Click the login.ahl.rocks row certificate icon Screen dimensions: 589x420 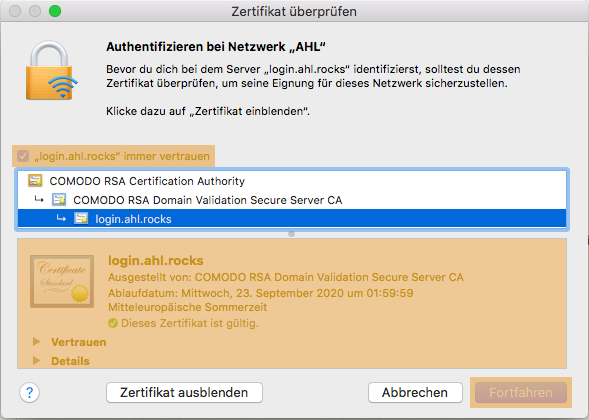81,218
